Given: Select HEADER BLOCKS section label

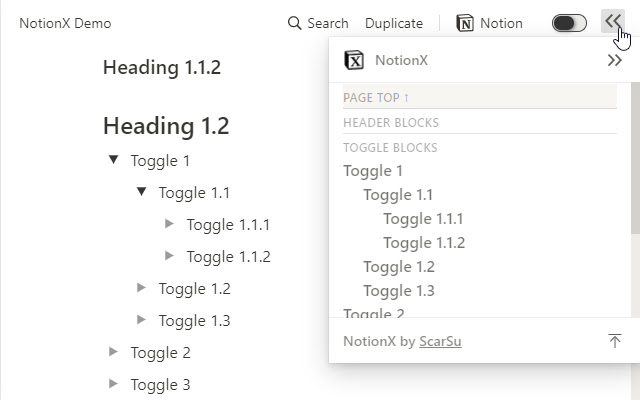Looking at the screenshot, I should point(391,123).
